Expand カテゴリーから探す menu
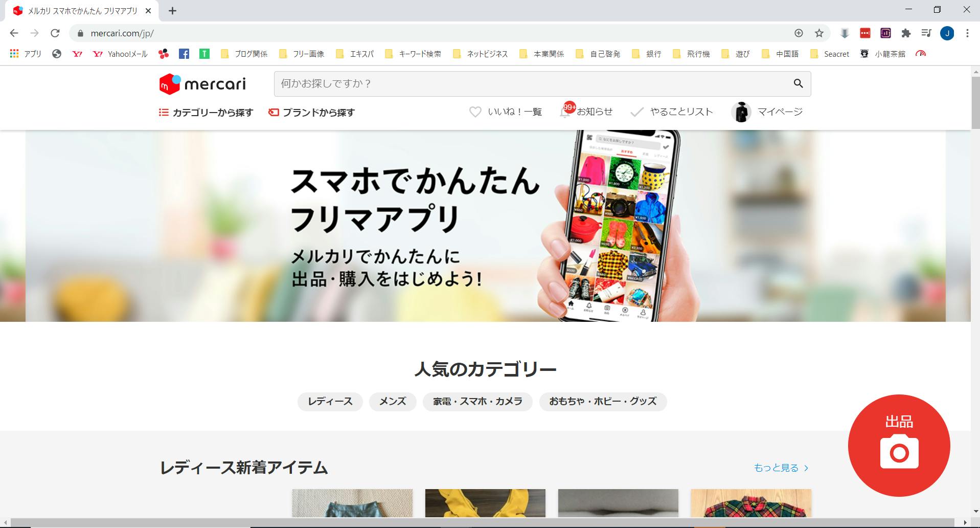The image size is (980, 528). coord(206,113)
